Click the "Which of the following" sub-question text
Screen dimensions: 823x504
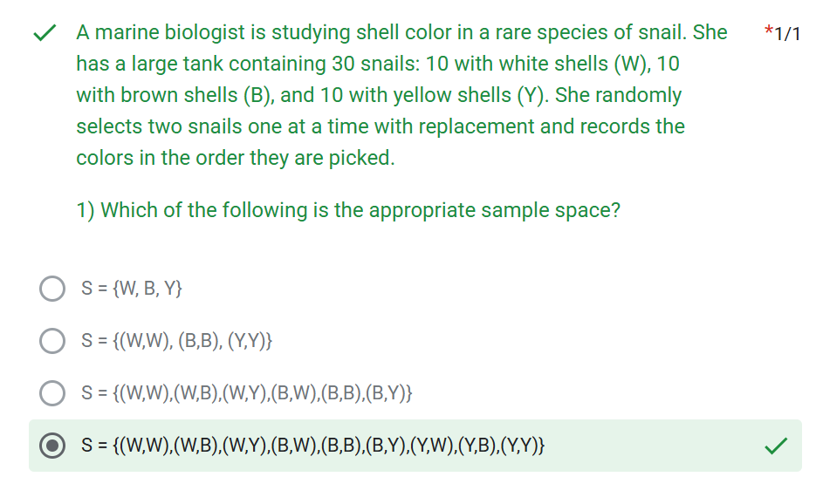coord(348,210)
